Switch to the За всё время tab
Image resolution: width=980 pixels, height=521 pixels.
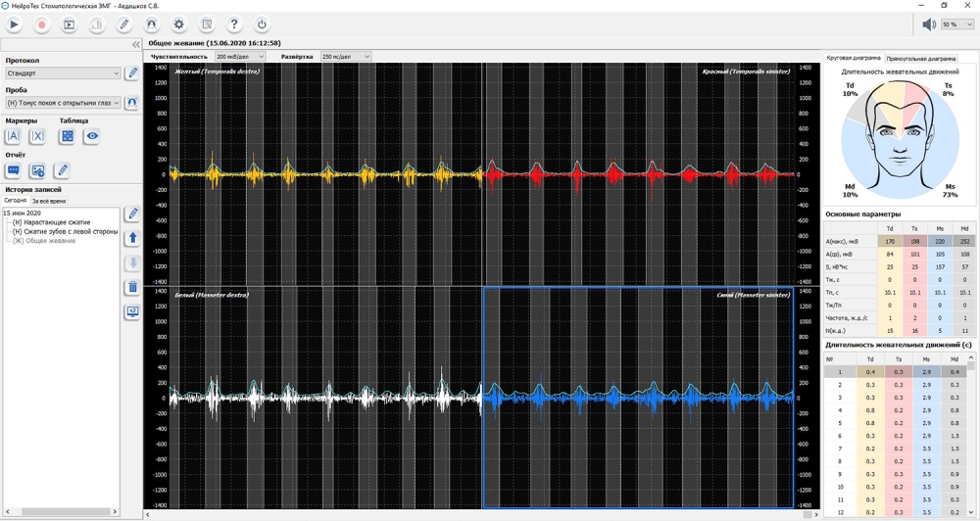tap(49, 201)
